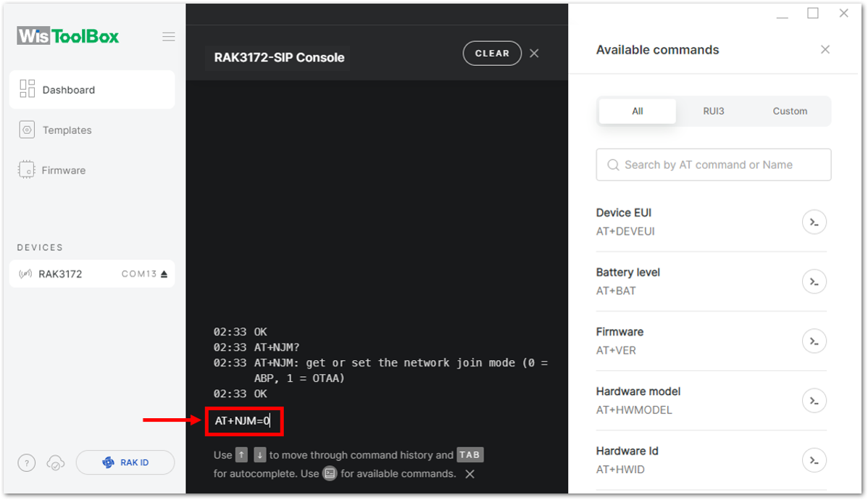Select the RAK3172 device on COM13
The width and height of the screenshot is (868, 500).
click(92, 274)
